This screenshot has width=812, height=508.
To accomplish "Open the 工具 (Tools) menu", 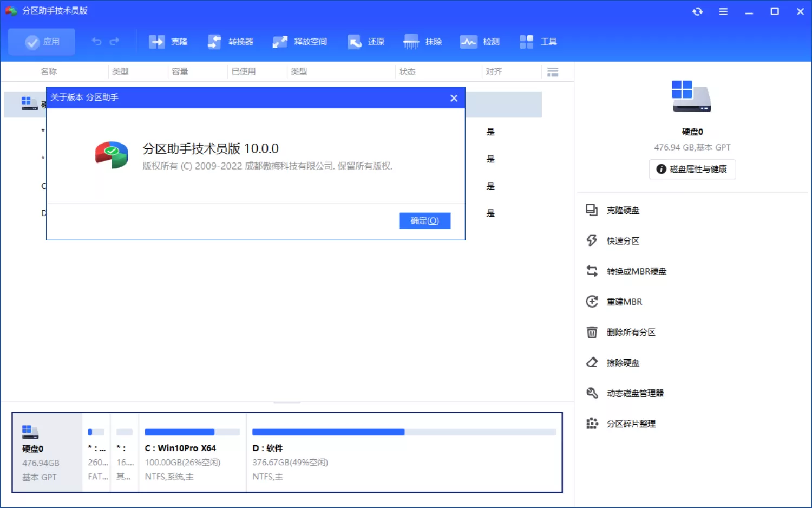I will (x=539, y=41).
